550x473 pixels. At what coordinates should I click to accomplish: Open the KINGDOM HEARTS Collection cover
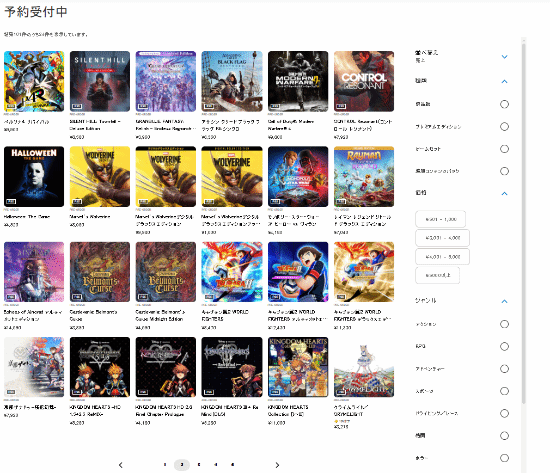coord(298,367)
